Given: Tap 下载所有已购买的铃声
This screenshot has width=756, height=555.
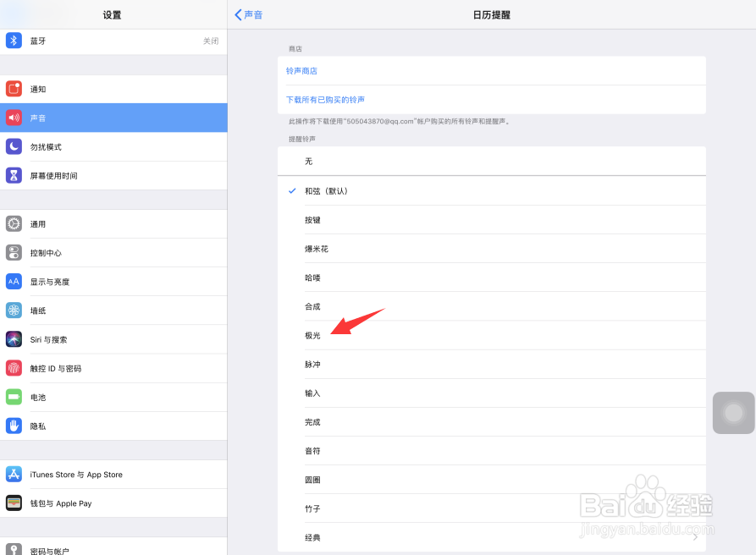Looking at the screenshot, I should (327, 99).
